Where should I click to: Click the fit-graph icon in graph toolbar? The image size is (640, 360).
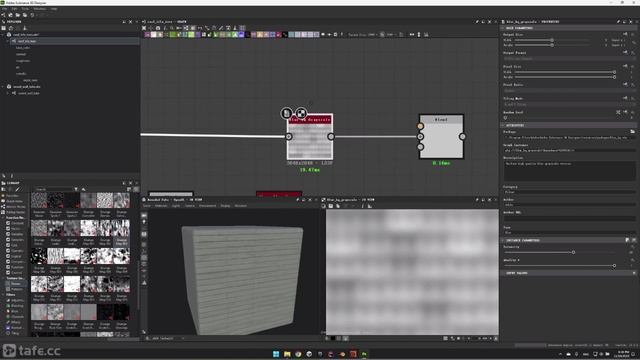click(144, 28)
